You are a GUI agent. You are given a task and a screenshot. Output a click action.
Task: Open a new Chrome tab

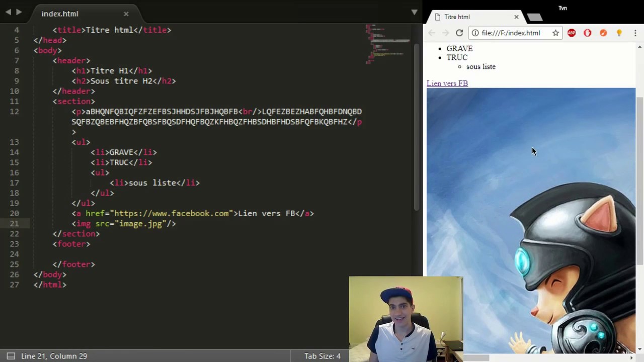click(x=535, y=17)
